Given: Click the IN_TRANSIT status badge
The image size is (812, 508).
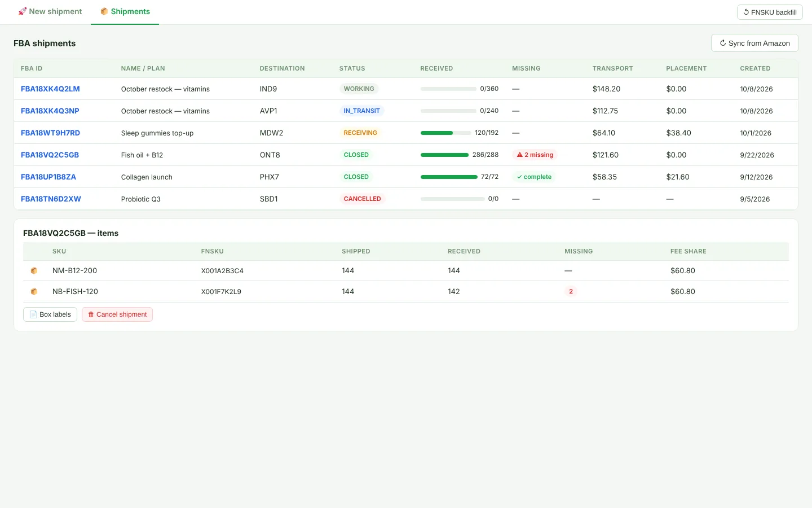Looking at the screenshot, I should click(x=361, y=111).
